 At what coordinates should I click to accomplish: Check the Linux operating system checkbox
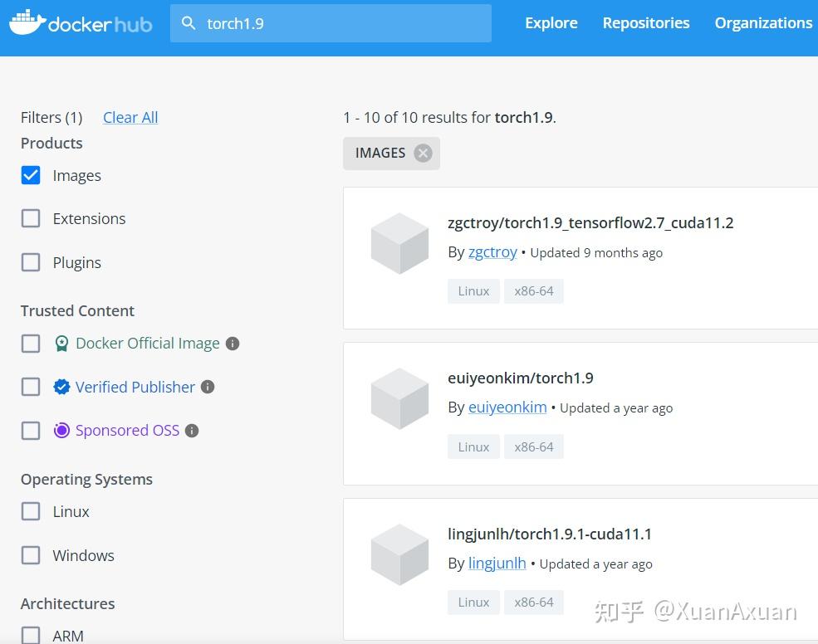tap(31, 511)
